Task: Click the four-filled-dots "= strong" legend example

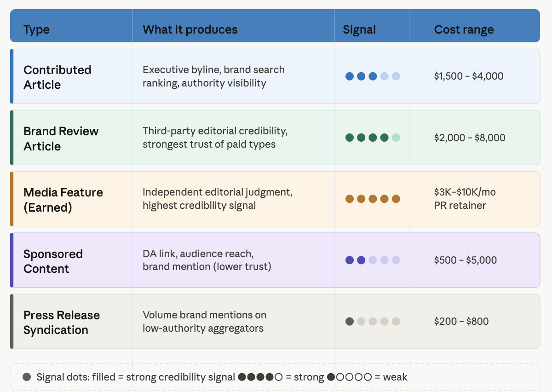Action: pyautogui.click(x=281, y=377)
